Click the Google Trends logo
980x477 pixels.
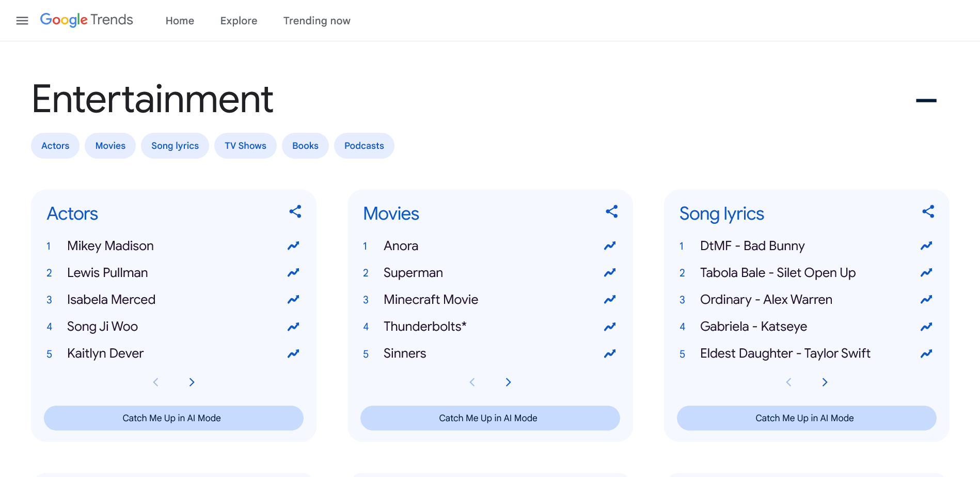(x=87, y=20)
